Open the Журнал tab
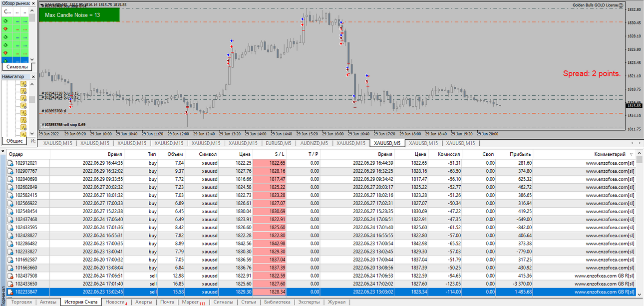The height and width of the screenshot is (306, 644). coord(336,302)
